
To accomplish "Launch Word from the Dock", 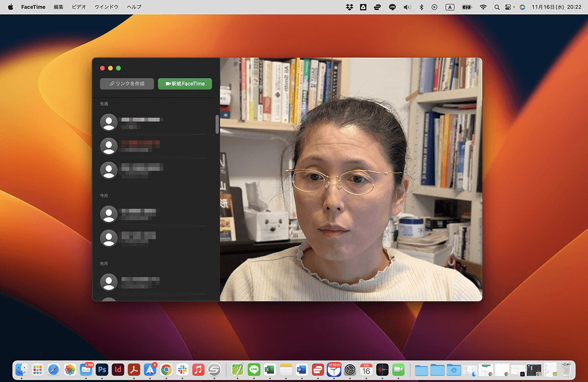I will (302, 369).
